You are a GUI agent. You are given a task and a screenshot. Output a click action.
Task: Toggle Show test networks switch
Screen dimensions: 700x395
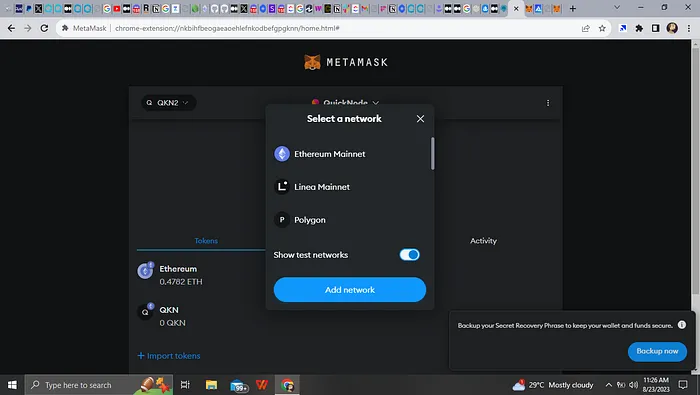(x=409, y=255)
